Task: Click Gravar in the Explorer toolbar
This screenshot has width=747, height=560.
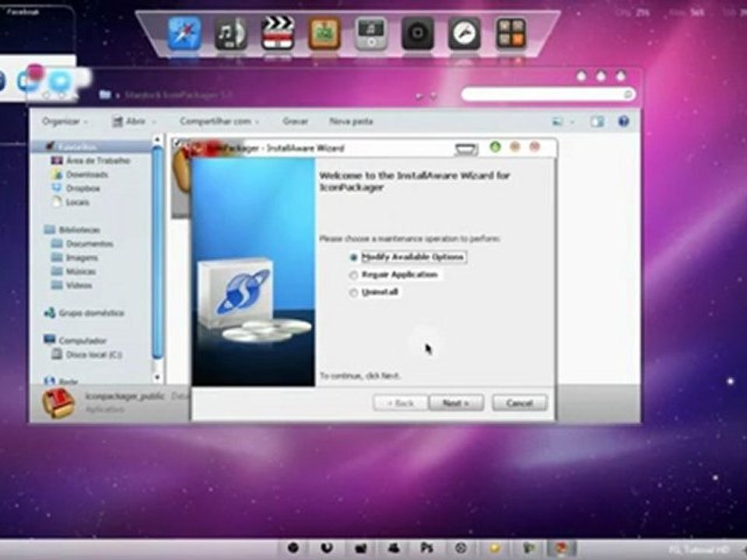Action: (295, 121)
